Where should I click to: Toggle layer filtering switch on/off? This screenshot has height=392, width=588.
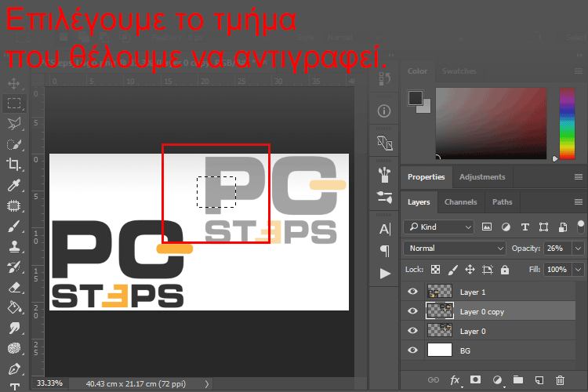(580, 227)
